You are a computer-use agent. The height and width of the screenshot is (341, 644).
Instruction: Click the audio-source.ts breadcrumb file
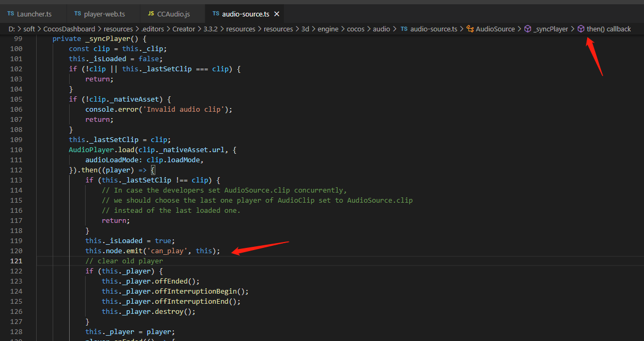click(433, 29)
